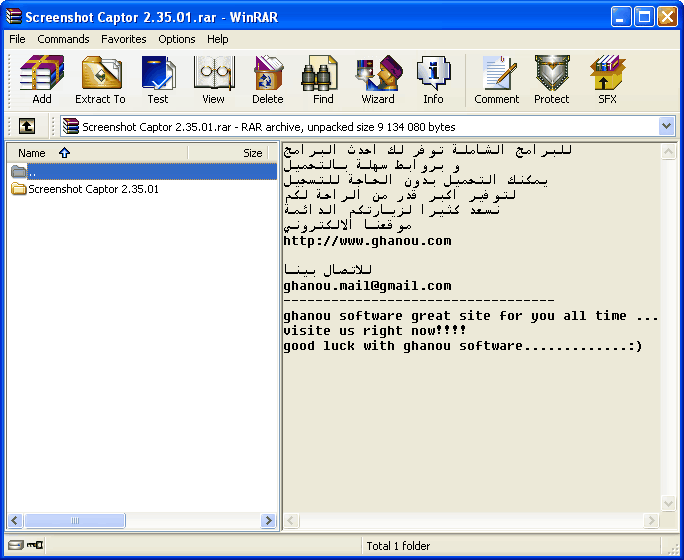Open the Comment editor icon
Viewport: 684px width, 560px height.
(497, 79)
